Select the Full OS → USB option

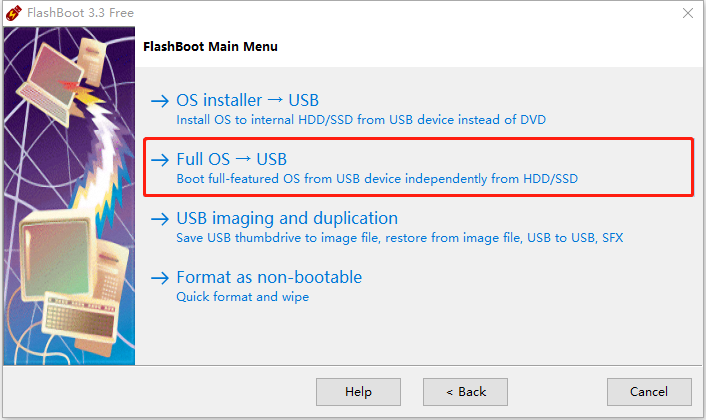click(x=231, y=159)
